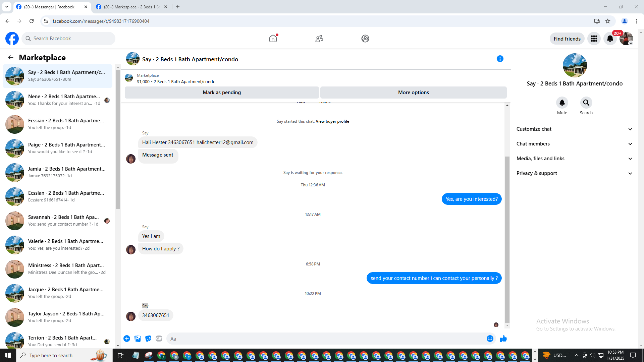Go to Facebook home via logo
This screenshot has width=644, height=362.
click(12, 39)
